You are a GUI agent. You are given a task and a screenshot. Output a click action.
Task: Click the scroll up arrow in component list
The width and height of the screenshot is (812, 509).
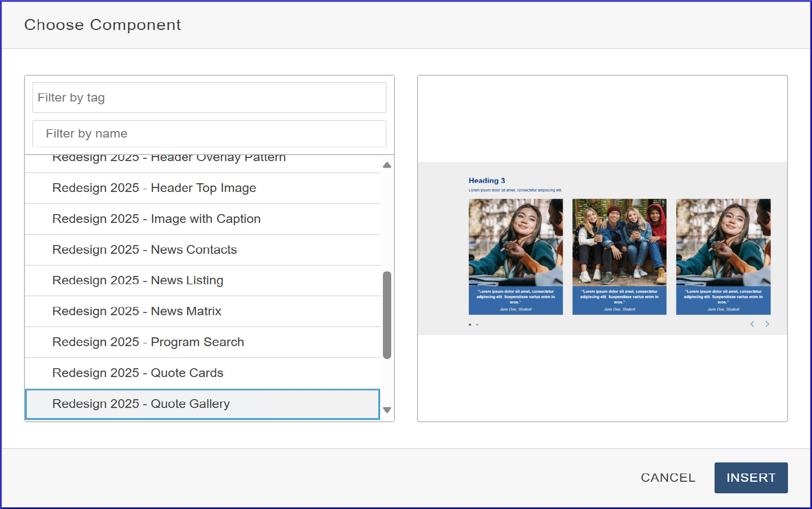tap(387, 165)
